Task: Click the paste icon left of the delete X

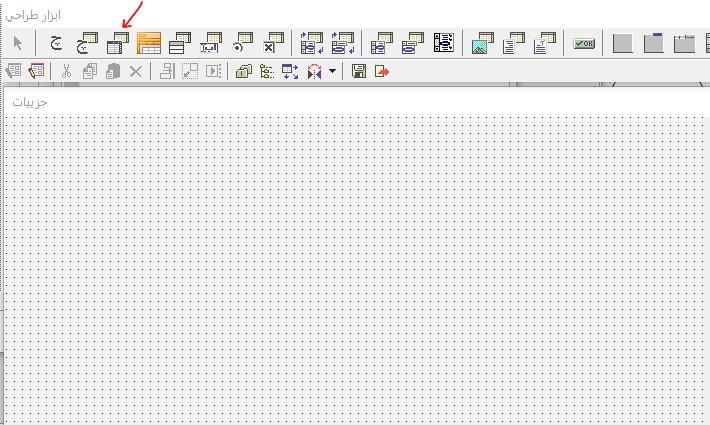Action: tap(113, 71)
